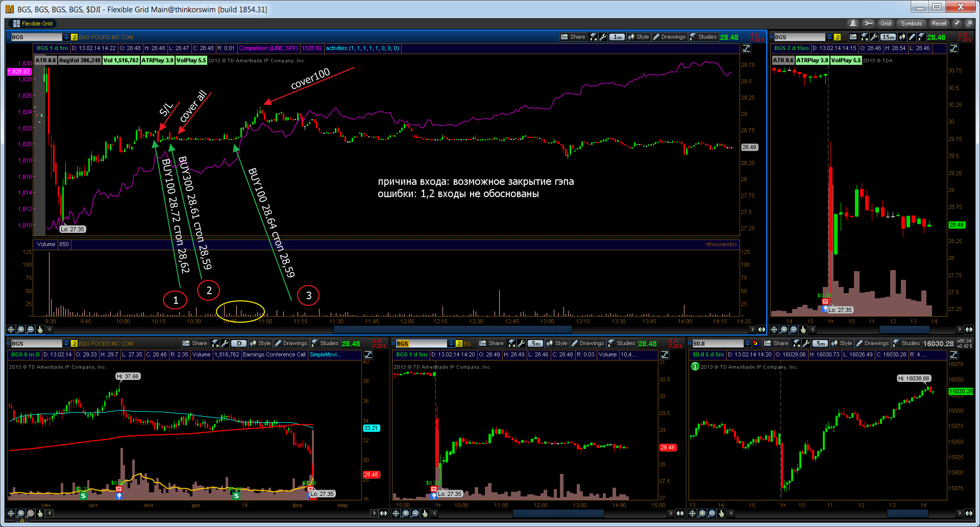Open chart settings wrench in main chart
This screenshot has width=980, height=527.
pyautogui.click(x=603, y=37)
